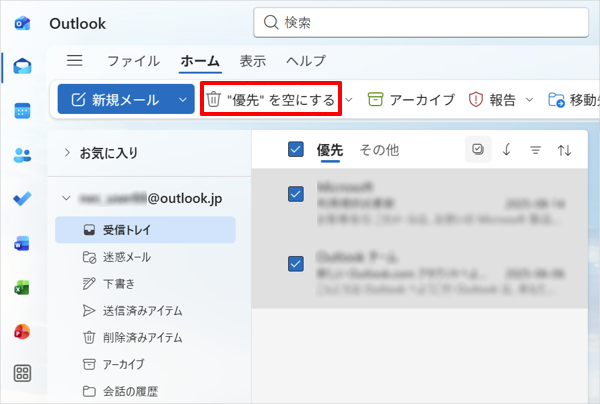The width and height of the screenshot is (600, 404).
Task: Click the Outlook logo icon
Action: point(22,23)
